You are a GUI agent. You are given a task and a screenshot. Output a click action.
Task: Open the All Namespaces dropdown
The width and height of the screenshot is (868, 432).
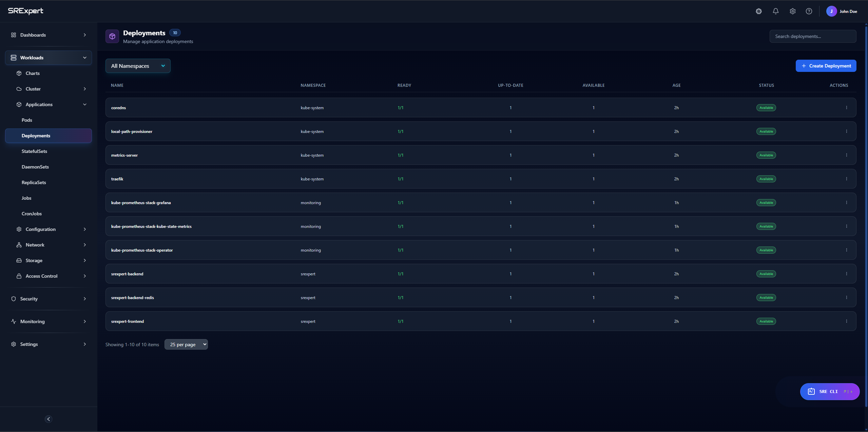click(x=138, y=66)
